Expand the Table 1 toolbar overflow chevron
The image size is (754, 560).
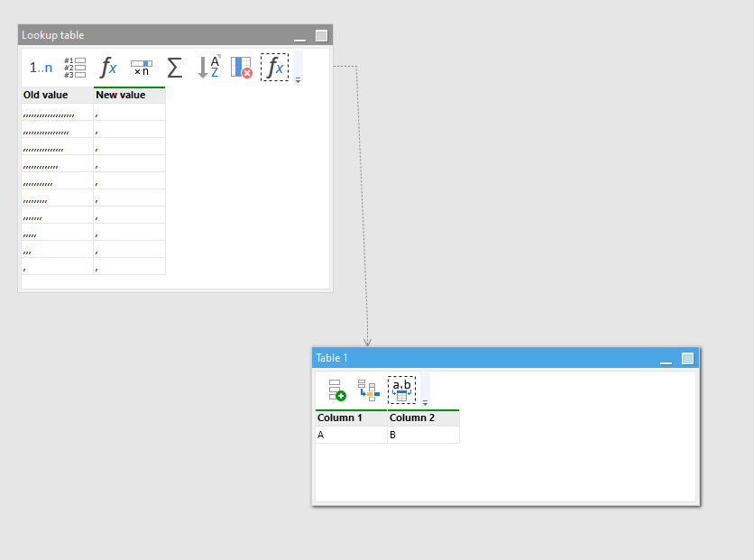coord(425,402)
